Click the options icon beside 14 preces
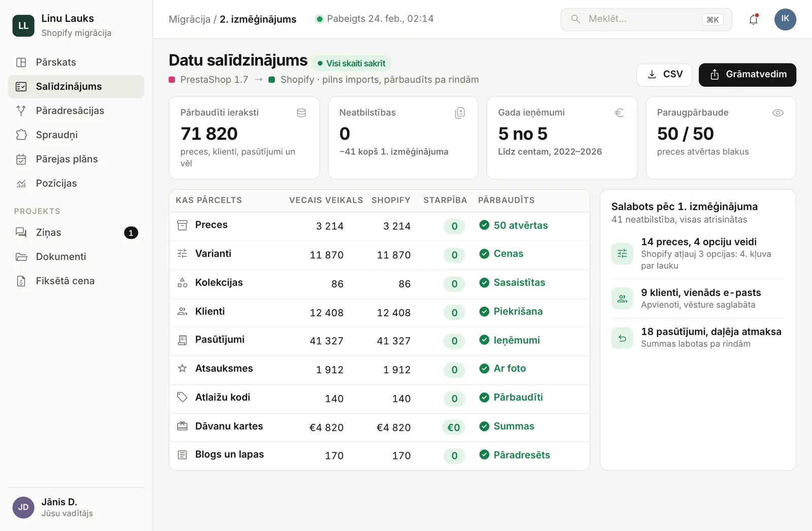Screen dimensions: 812x531 point(622,253)
